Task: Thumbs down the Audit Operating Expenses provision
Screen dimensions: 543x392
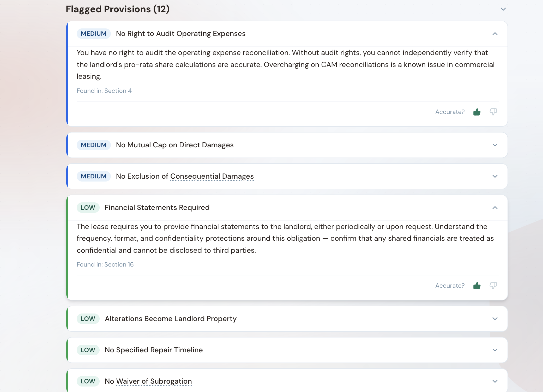Action: click(x=493, y=112)
